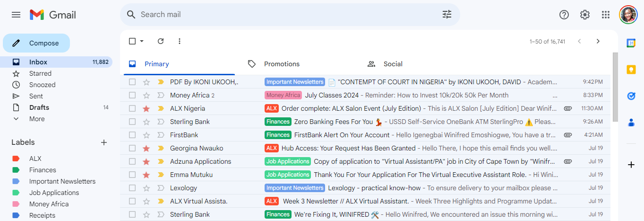Click the attachment icon on ALX Nigeria email
The width and height of the screenshot is (644, 221).
coord(568,108)
